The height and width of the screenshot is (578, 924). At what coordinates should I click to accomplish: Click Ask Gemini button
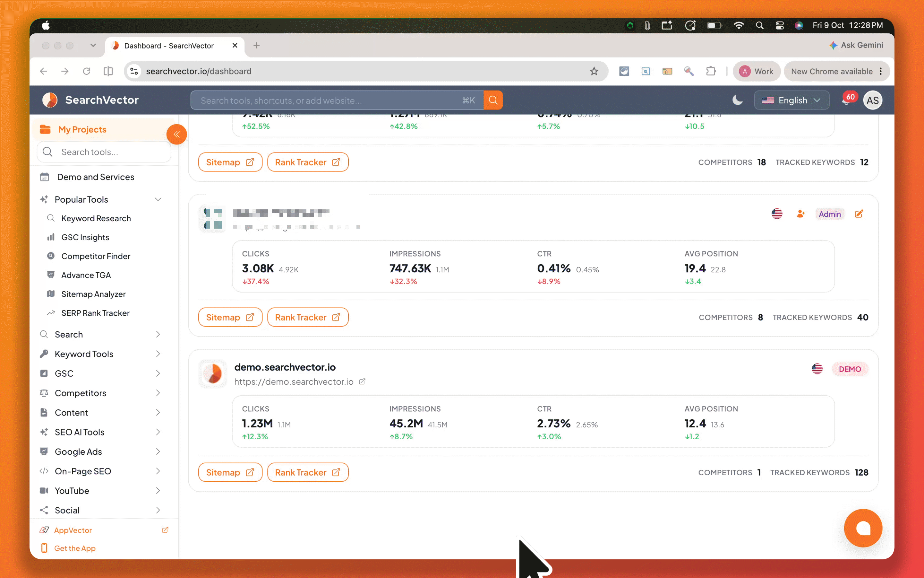(x=856, y=45)
